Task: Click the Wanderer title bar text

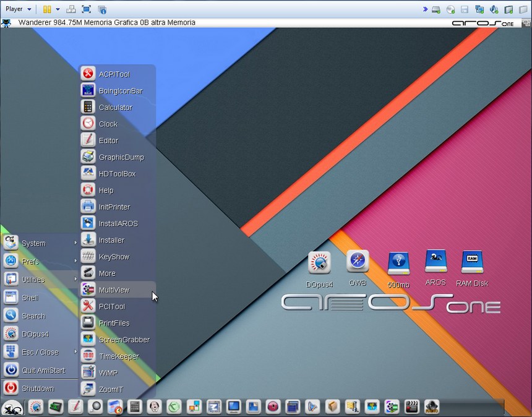Action: pos(106,23)
